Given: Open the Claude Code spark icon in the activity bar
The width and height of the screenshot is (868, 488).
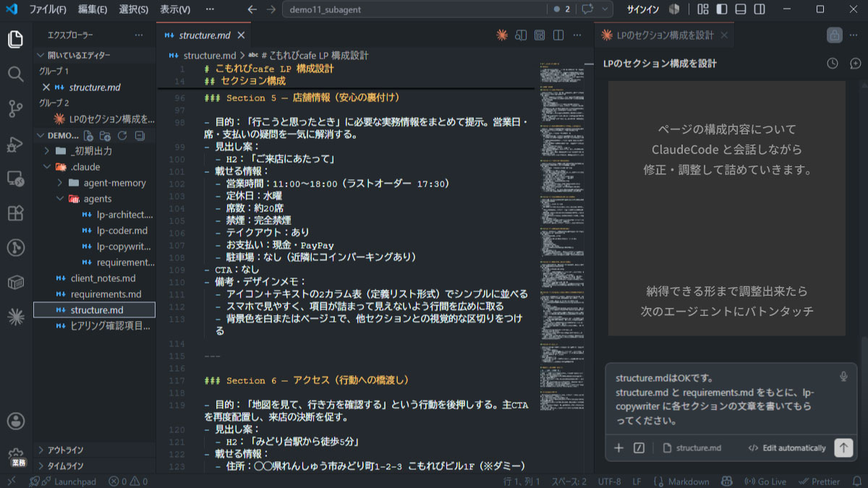Looking at the screenshot, I should (15, 316).
